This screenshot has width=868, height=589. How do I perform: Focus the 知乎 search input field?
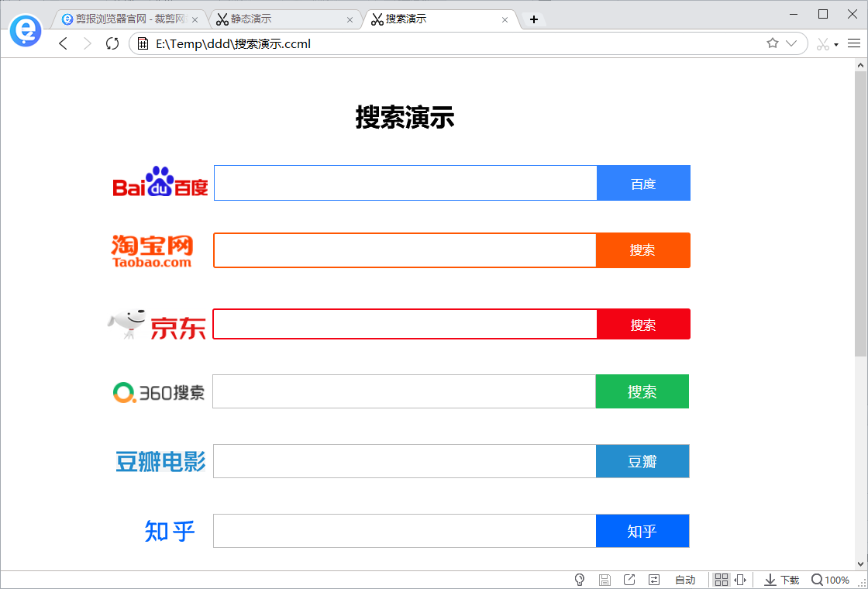pyautogui.click(x=405, y=531)
